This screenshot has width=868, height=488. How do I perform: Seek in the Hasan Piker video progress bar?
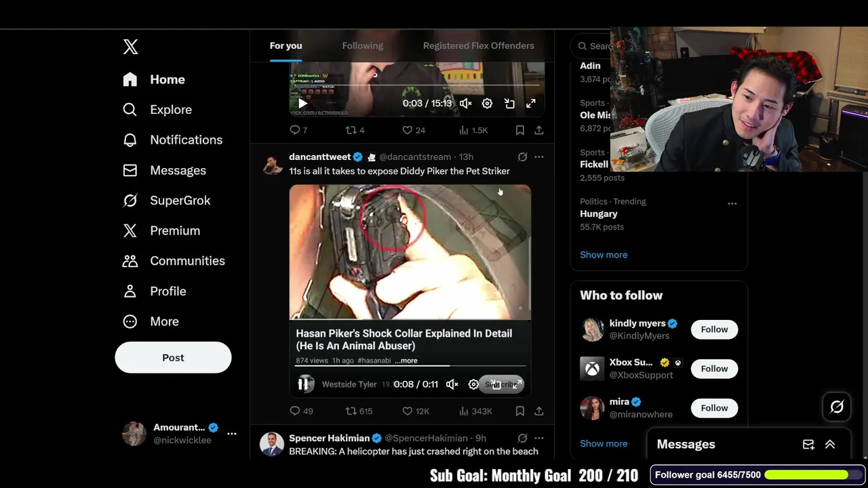click(410, 366)
